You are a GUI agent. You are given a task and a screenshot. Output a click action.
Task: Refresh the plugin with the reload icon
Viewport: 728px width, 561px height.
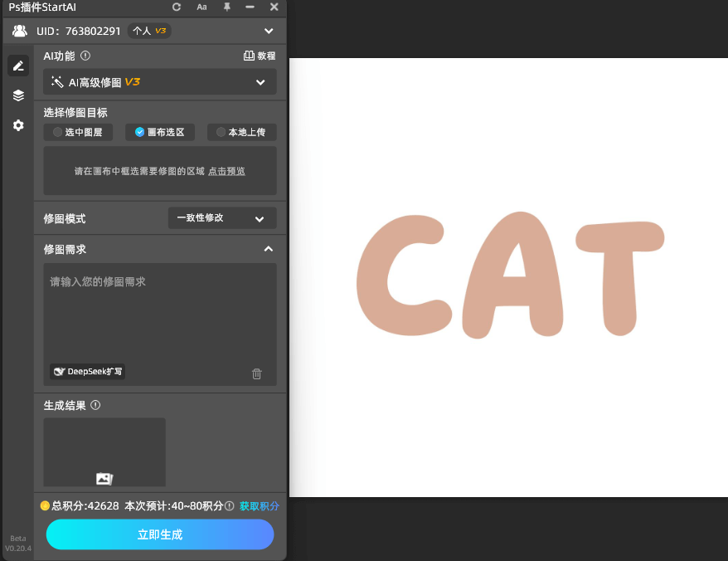(177, 7)
